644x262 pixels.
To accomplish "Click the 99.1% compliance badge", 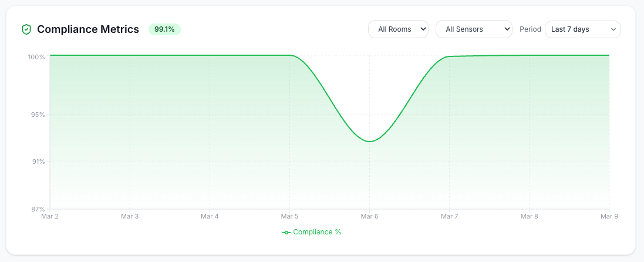I will 164,29.
